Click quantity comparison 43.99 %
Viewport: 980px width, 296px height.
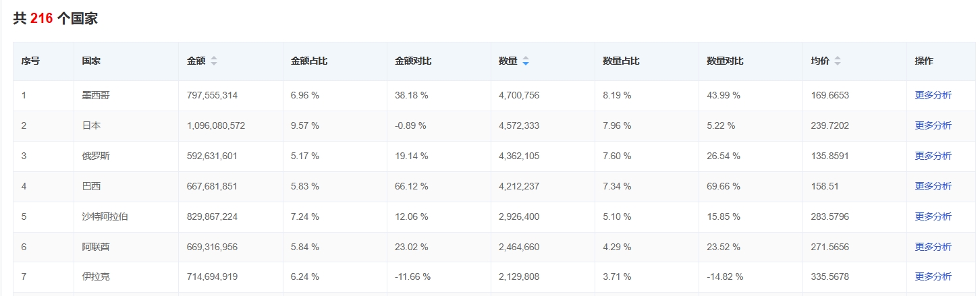point(724,95)
